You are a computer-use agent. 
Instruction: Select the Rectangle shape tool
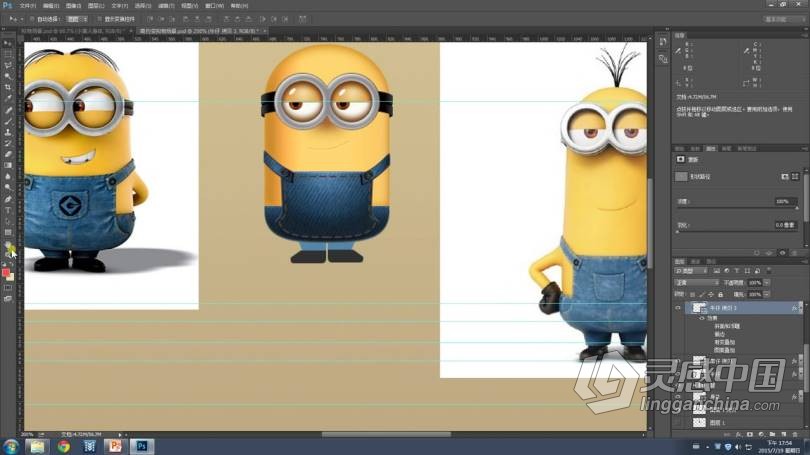(x=8, y=232)
